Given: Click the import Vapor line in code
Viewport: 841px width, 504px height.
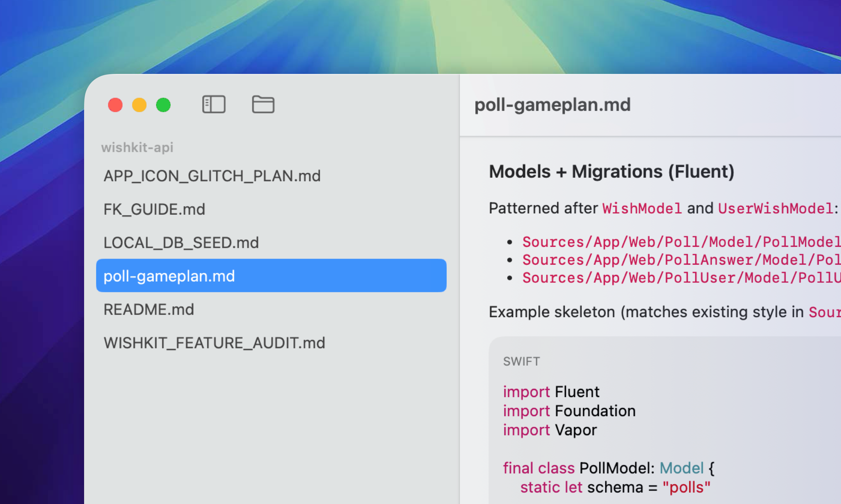Looking at the screenshot, I should pos(550,429).
